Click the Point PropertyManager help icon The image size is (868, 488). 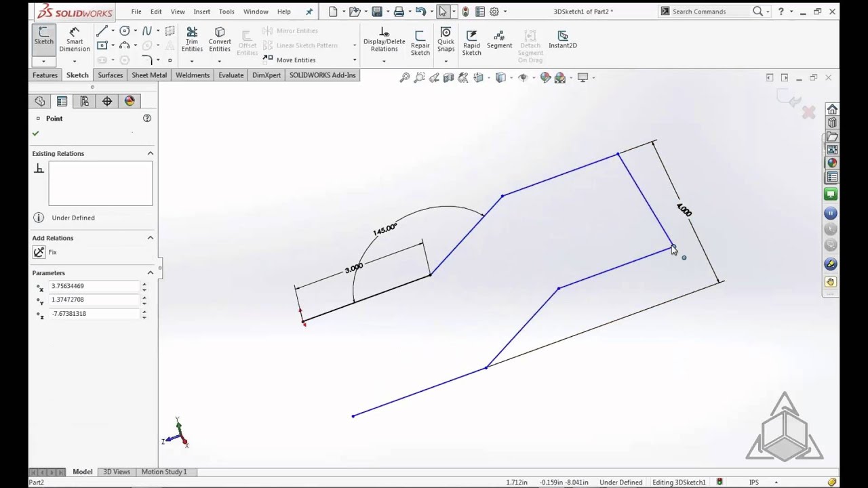(147, 118)
